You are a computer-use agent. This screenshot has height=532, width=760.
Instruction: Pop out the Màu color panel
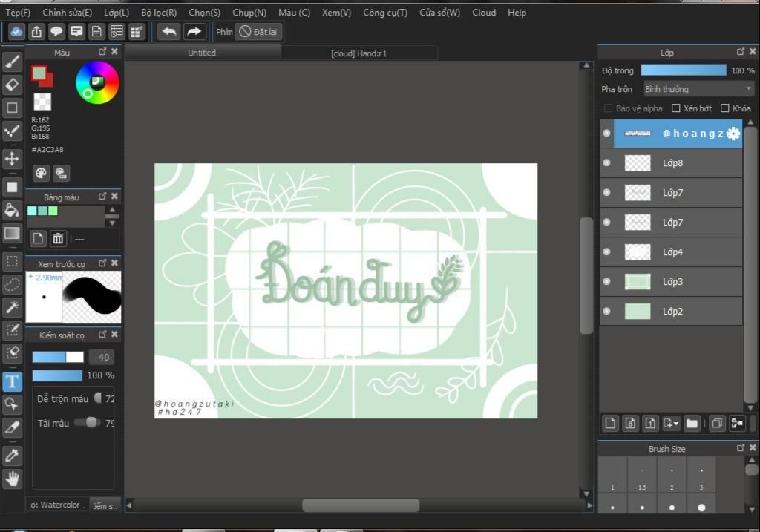(102, 51)
